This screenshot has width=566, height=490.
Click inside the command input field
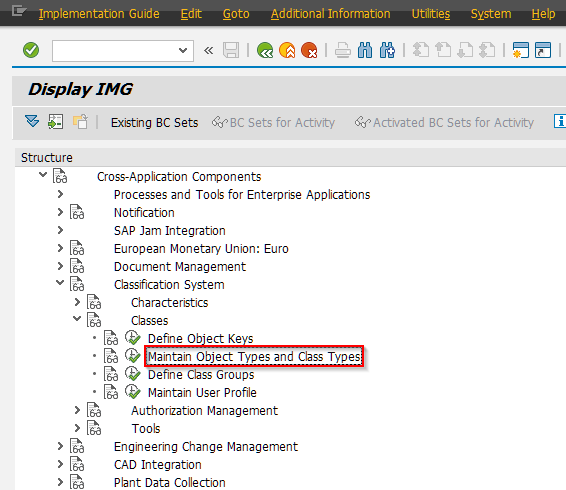[x=115, y=51]
